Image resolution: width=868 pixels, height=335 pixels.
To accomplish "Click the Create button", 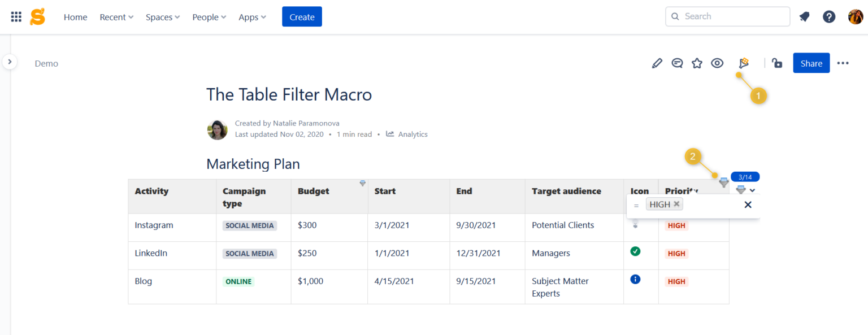I will (302, 17).
